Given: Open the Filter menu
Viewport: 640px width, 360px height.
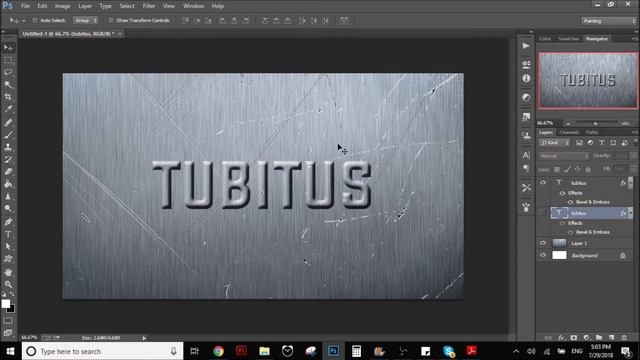Looking at the screenshot, I should click(149, 6).
